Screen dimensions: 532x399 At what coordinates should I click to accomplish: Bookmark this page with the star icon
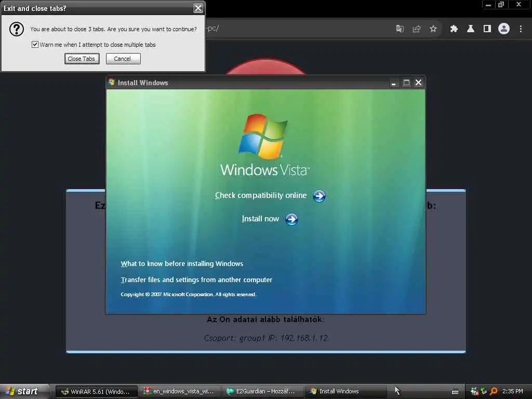click(x=433, y=29)
